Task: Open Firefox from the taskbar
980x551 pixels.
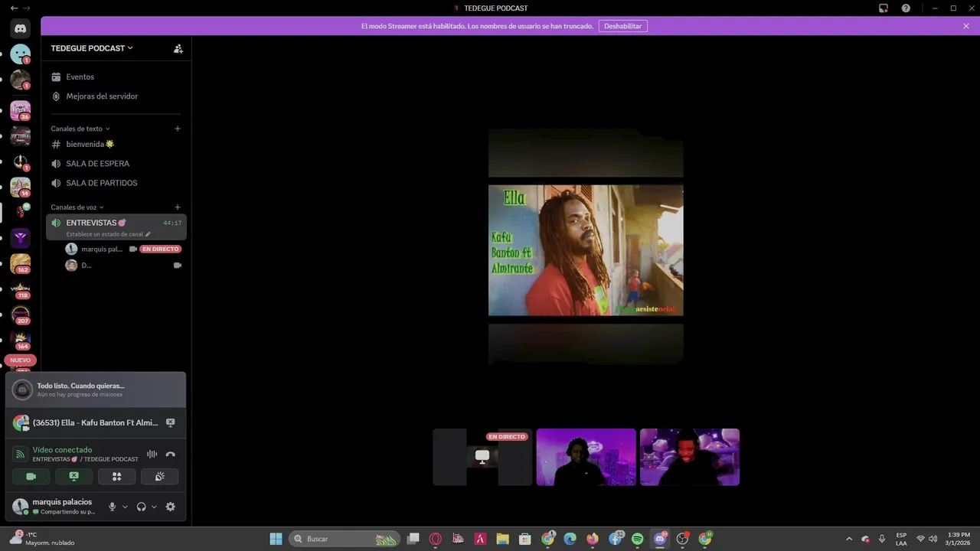Action: (593, 539)
